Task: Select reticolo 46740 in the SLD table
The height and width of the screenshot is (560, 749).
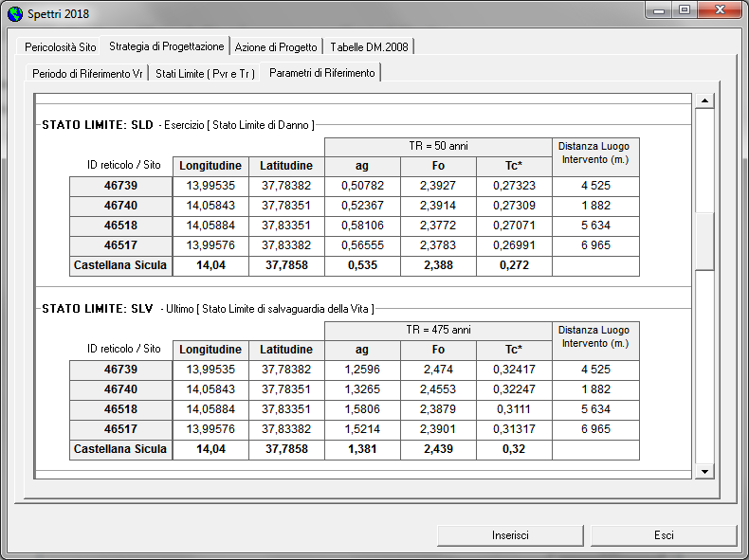Action: tap(120, 206)
